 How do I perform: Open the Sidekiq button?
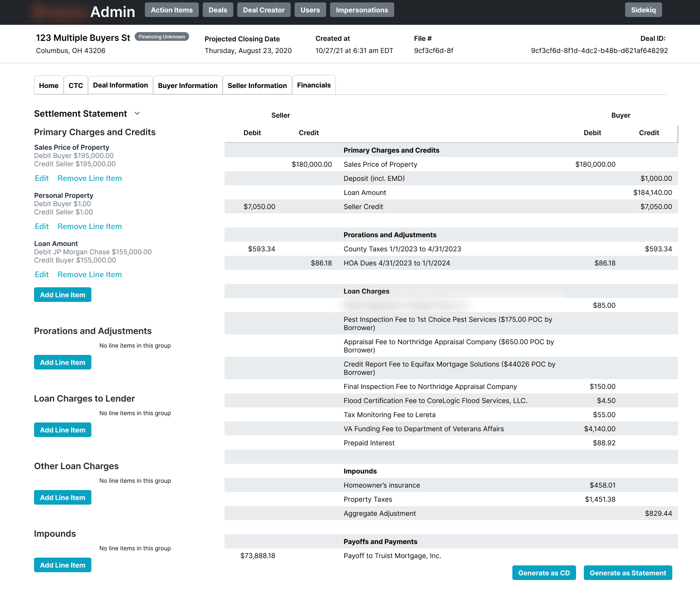pyautogui.click(x=644, y=10)
